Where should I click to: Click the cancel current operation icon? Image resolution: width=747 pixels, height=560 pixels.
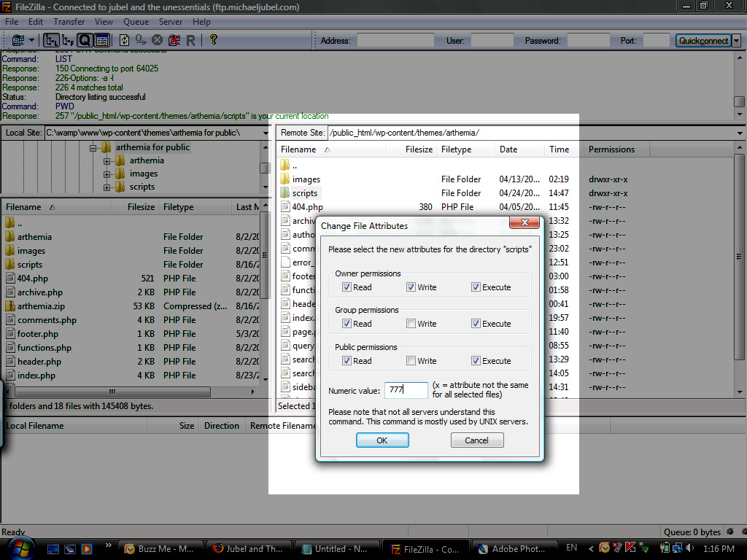tap(157, 40)
